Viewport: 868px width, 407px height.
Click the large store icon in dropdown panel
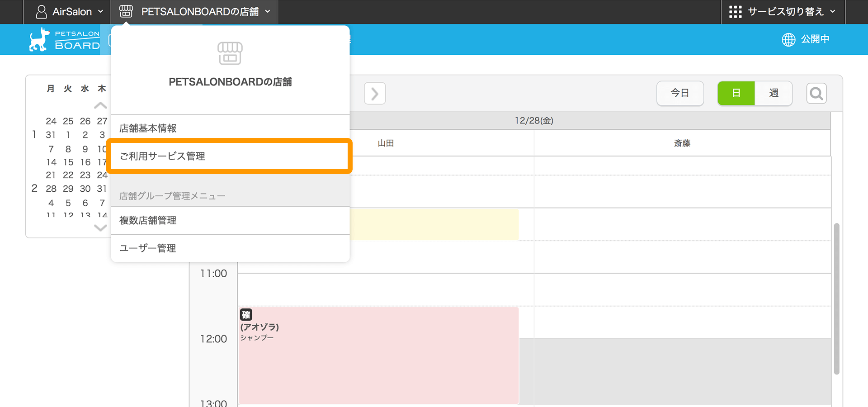[230, 53]
